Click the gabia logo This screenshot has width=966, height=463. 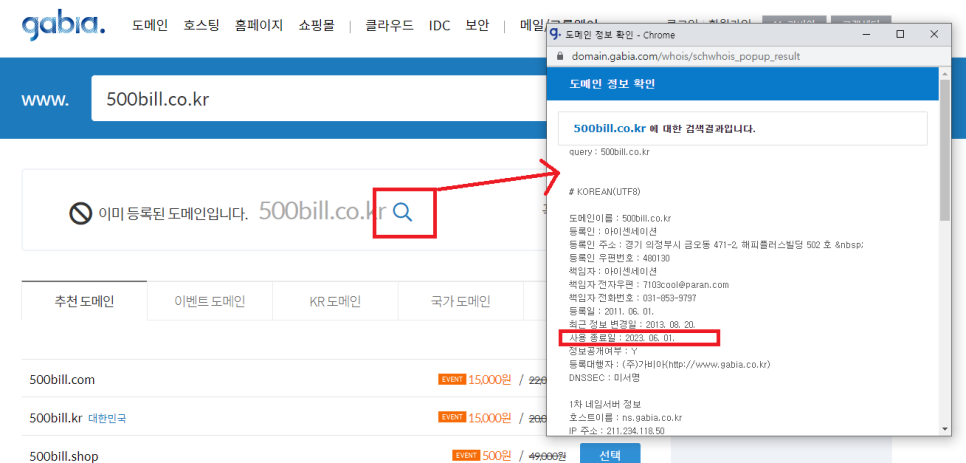[63, 25]
